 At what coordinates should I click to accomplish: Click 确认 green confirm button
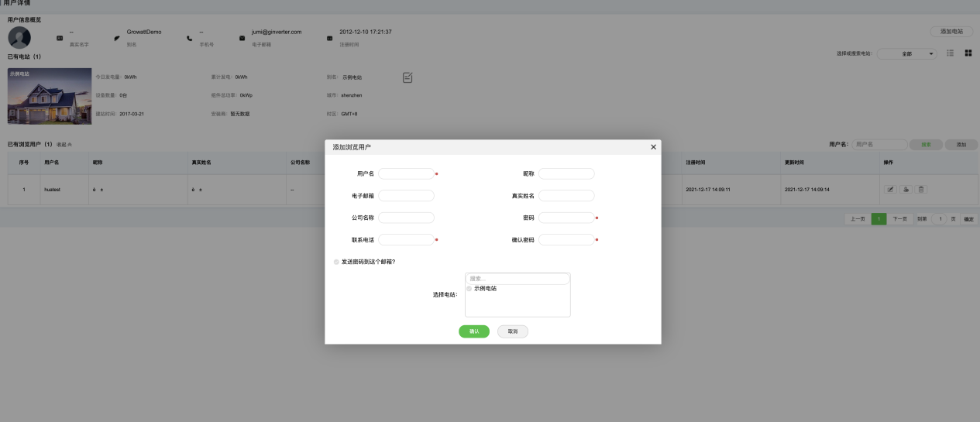click(x=473, y=331)
